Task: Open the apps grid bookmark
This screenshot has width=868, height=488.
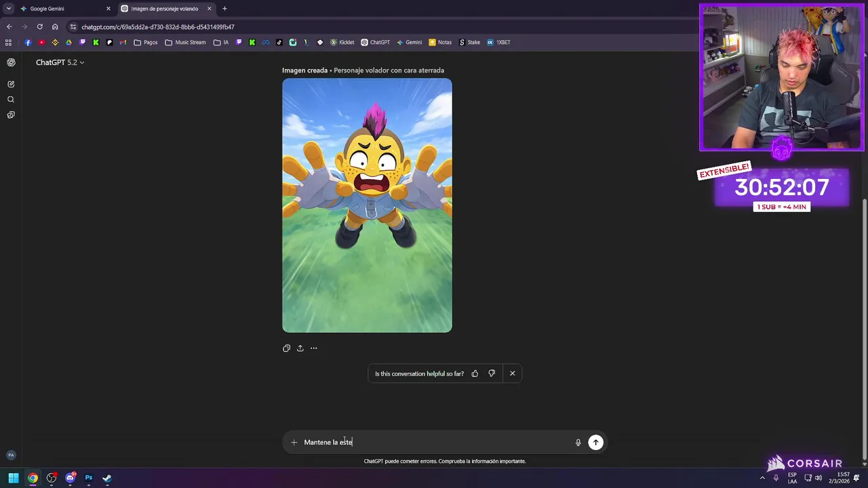Action: (8, 42)
